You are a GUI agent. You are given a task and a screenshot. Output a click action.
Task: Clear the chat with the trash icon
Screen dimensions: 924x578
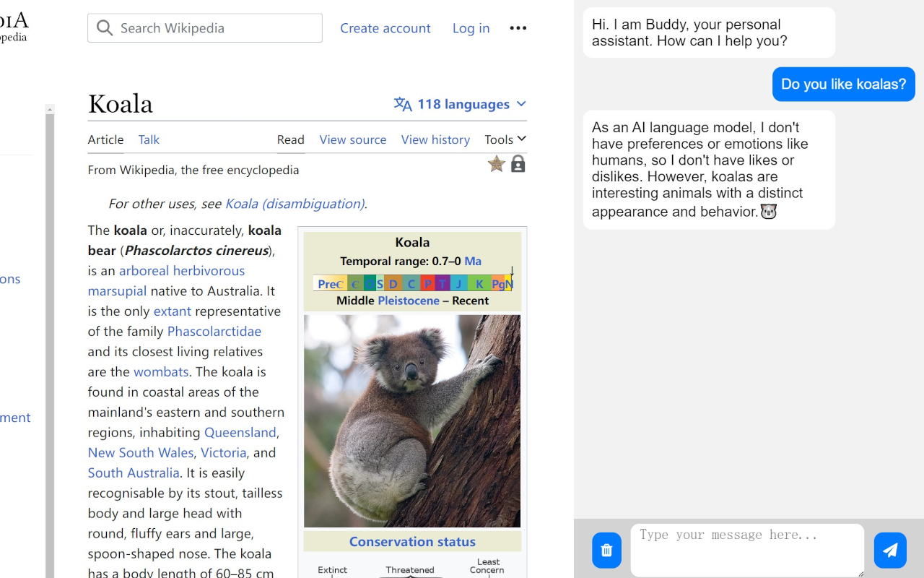click(x=606, y=550)
